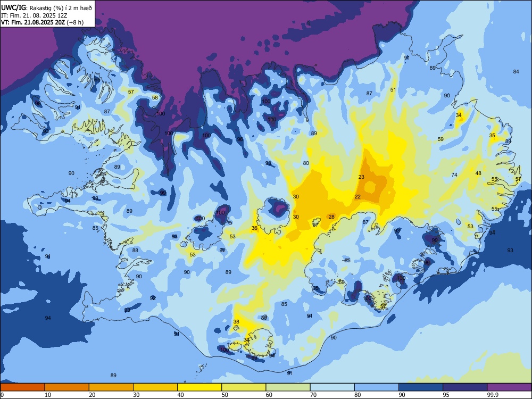Click the '74' humidity value in the east
This screenshot has width=532, height=399.
[x=454, y=174]
